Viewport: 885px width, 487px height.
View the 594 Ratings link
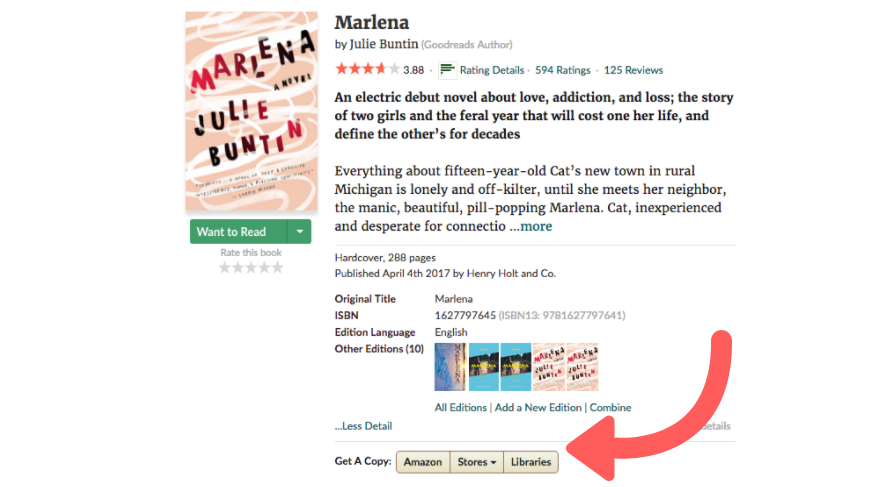pos(563,70)
